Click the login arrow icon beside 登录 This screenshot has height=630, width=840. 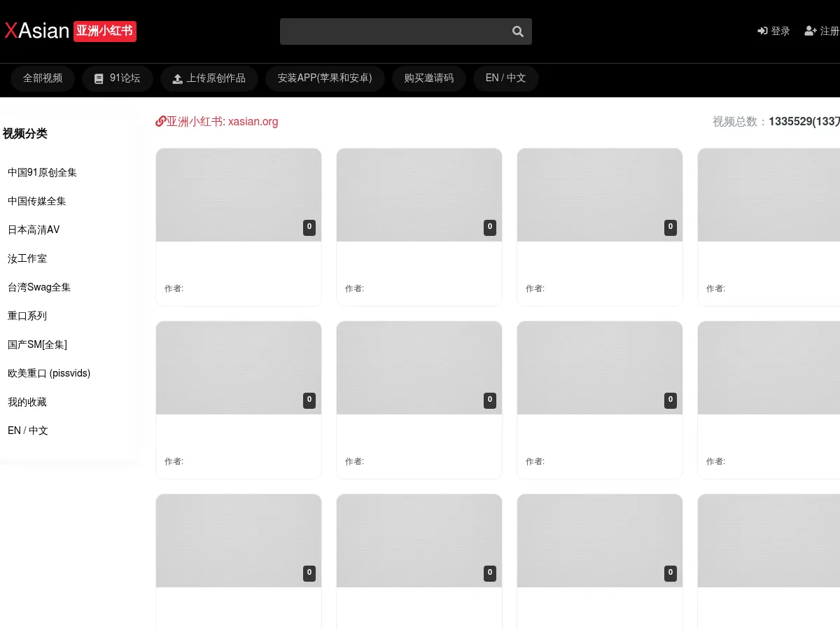pyautogui.click(x=762, y=31)
